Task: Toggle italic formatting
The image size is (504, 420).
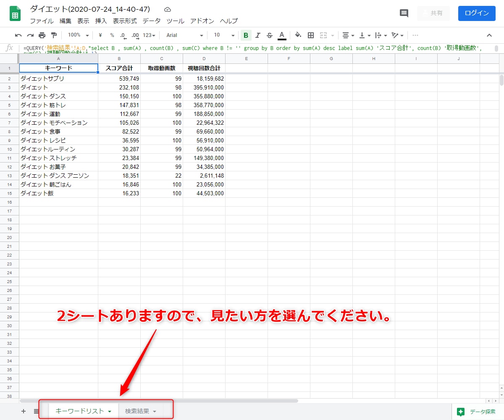Action: click(258, 35)
